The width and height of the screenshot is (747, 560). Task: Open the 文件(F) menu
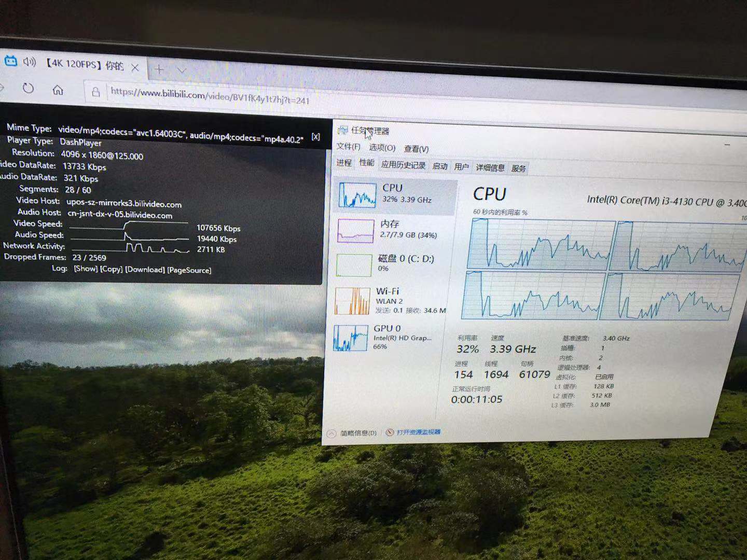point(348,147)
